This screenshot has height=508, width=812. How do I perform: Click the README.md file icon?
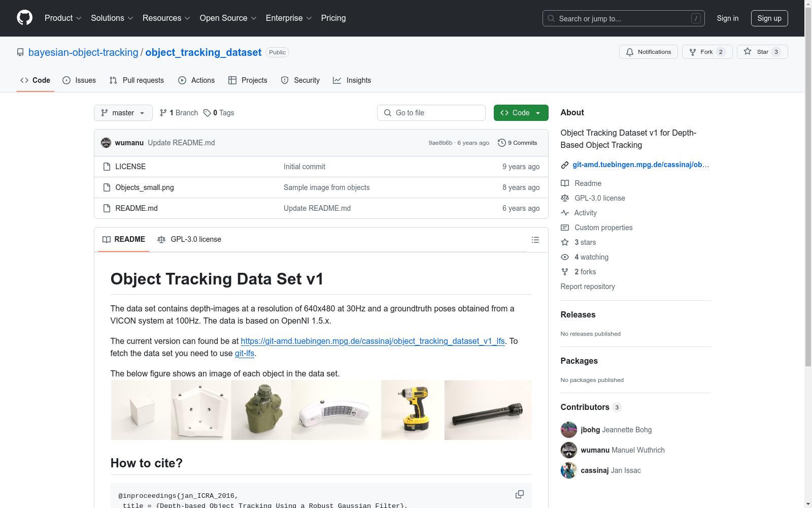[x=107, y=208]
